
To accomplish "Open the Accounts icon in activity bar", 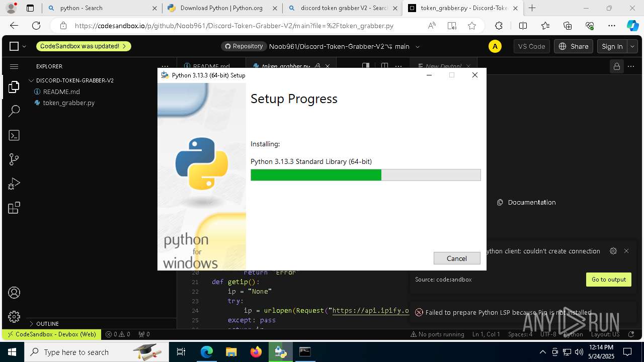I will click(x=14, y=293).
